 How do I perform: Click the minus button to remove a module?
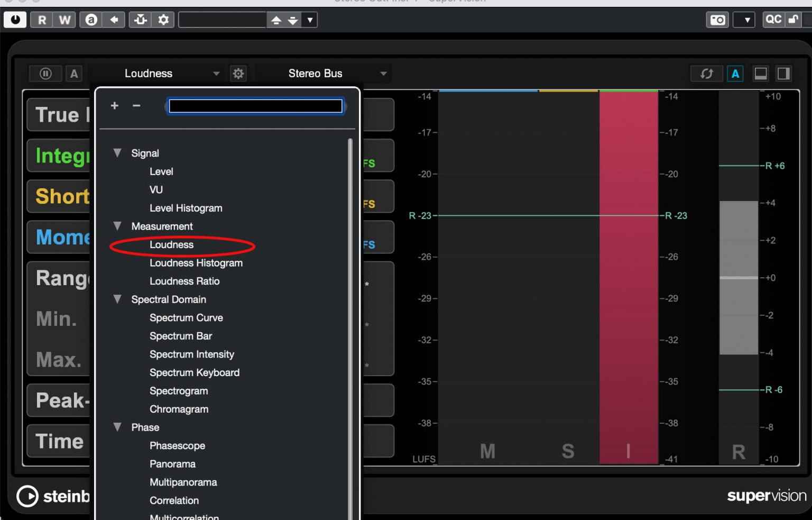136,106
